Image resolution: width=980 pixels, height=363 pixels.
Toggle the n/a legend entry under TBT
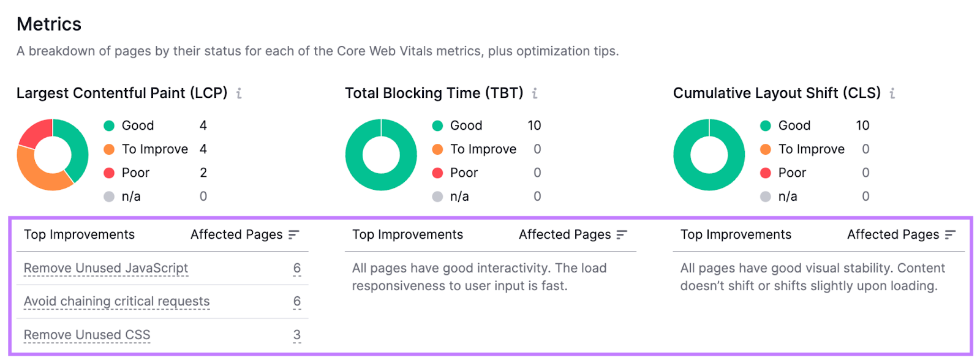click(459, 196)
